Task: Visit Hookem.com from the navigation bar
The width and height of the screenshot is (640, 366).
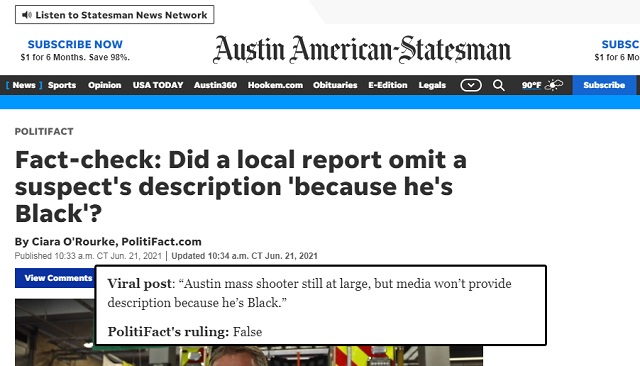Action: [x=275, y=85]
